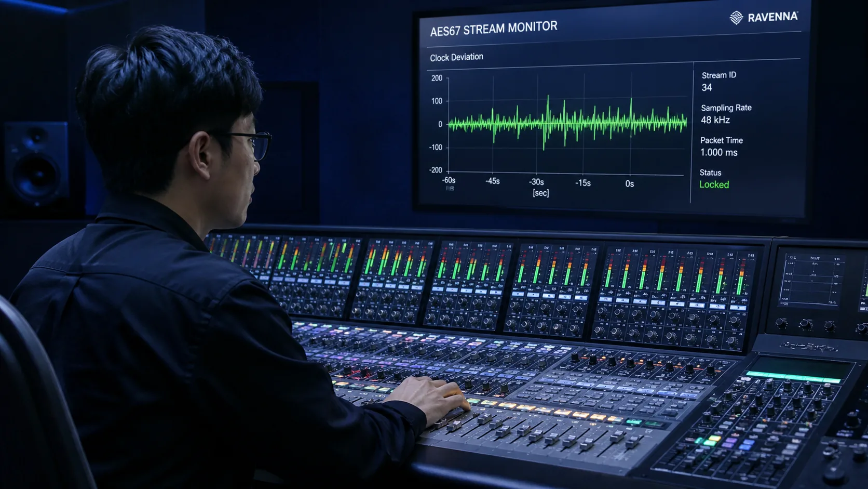Click the '-15s' time axis label
This screenshot has height=489, width=868.
pos(583,183)
